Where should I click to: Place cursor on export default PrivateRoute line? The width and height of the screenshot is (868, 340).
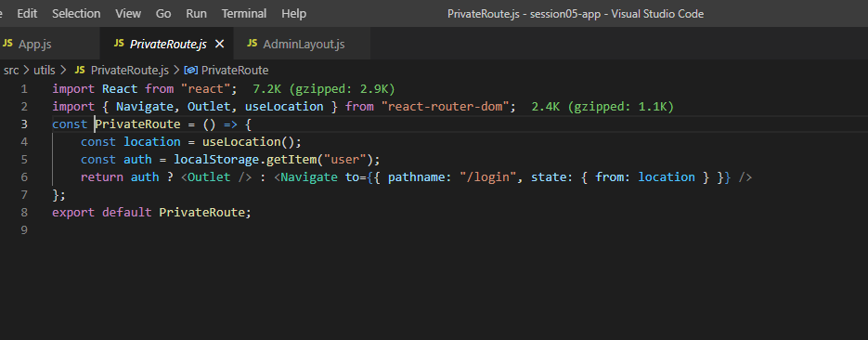point(151,213)
